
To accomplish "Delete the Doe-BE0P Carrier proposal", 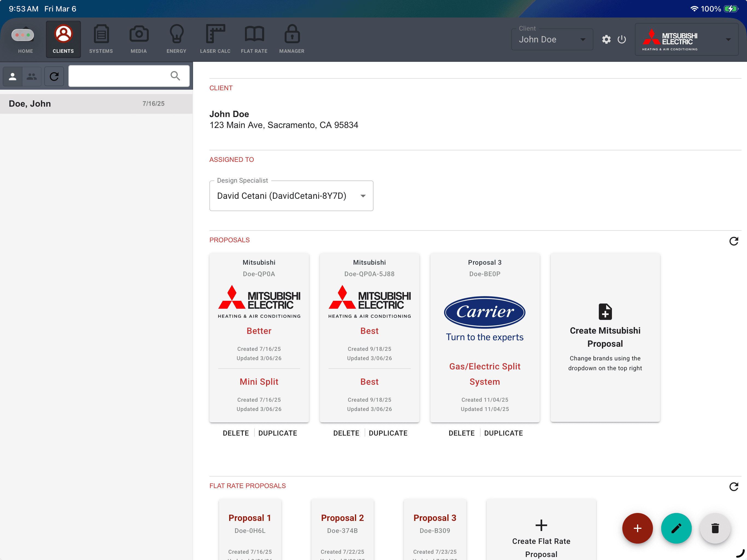I will tap(461, 433).
